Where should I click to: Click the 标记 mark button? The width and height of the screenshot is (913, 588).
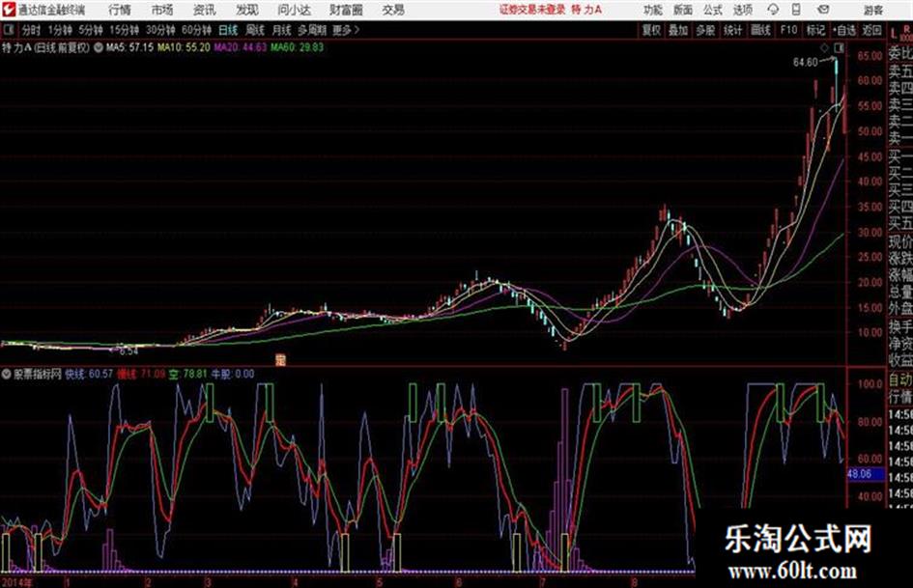[x=815, y=30]
